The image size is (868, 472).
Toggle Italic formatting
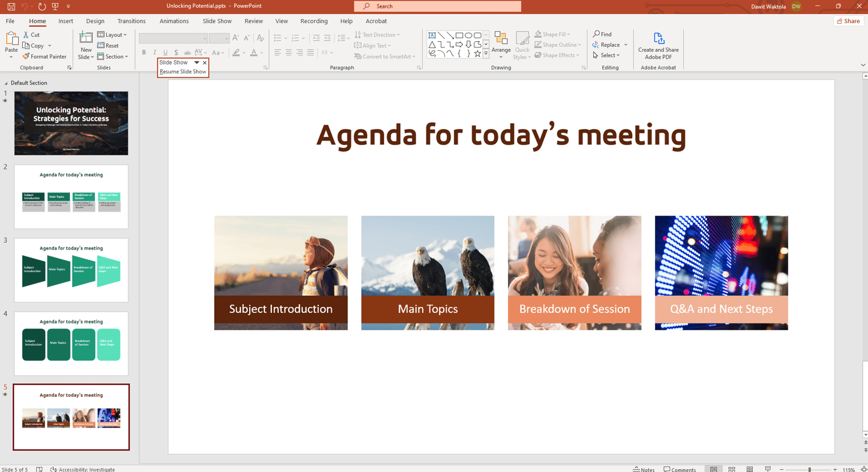(155, 53)
